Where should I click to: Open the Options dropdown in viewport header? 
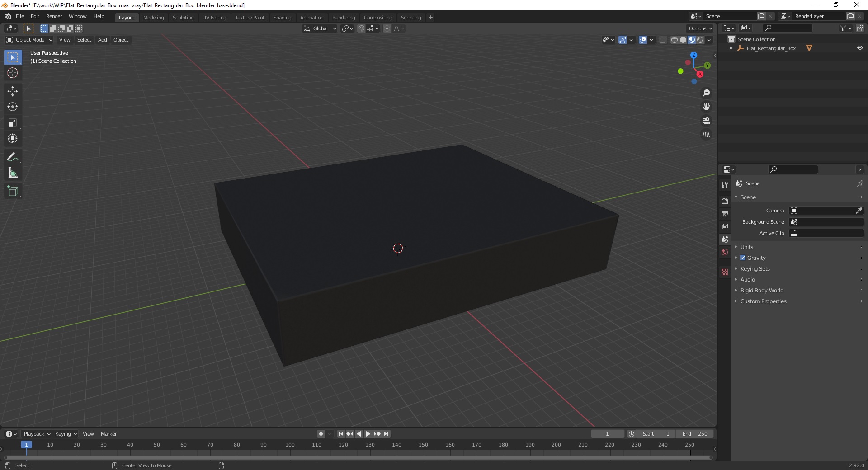700,28
